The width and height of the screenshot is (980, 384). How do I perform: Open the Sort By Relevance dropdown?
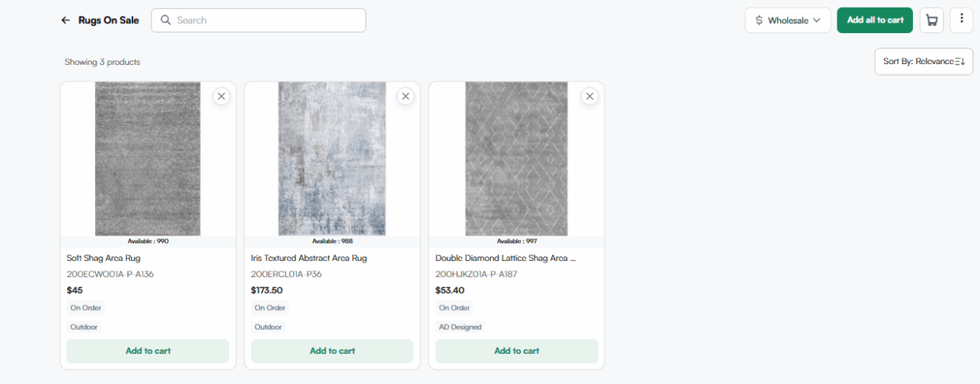pos(923,61)
